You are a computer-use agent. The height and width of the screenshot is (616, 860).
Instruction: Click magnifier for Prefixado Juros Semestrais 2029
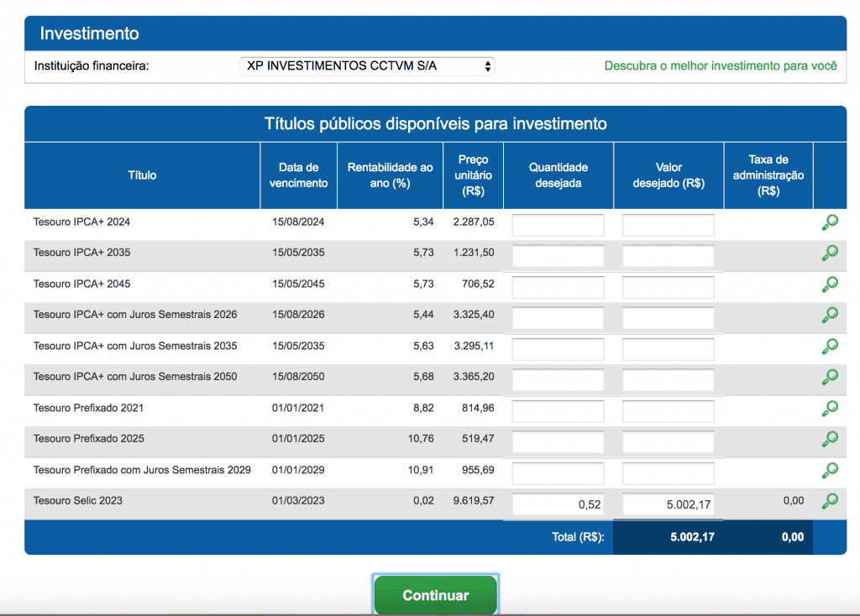830,470
